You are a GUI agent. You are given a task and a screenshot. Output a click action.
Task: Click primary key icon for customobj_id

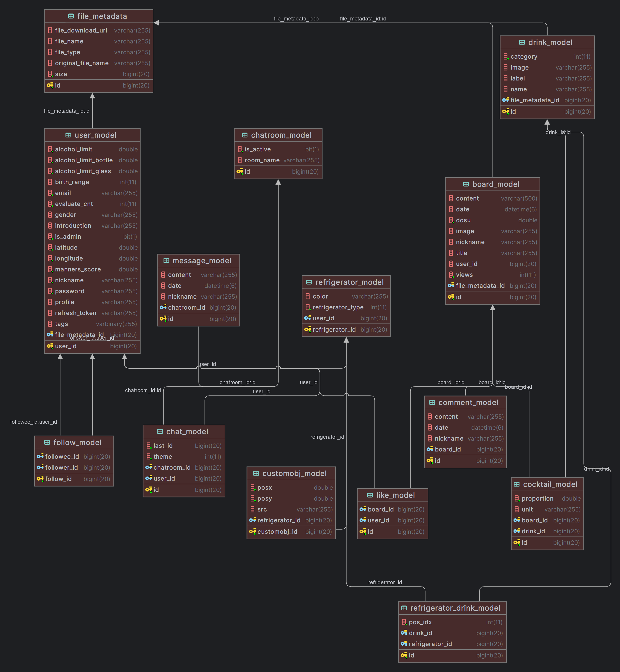click(252, 532)
